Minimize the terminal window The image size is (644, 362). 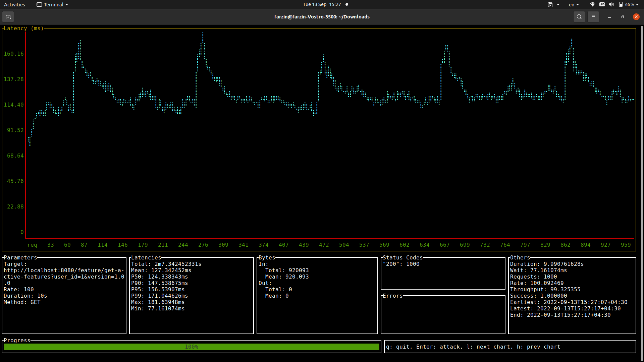[609, 17]
